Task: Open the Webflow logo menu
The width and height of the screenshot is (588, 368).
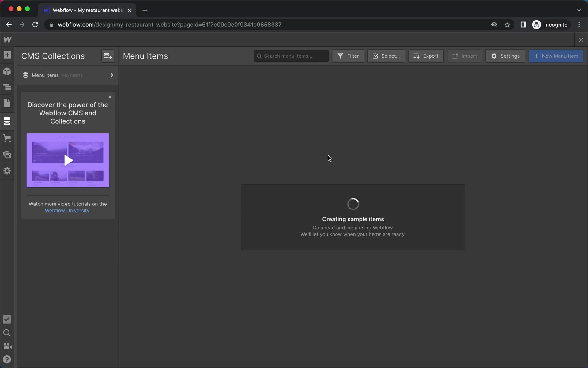Action: click(7, 40)
